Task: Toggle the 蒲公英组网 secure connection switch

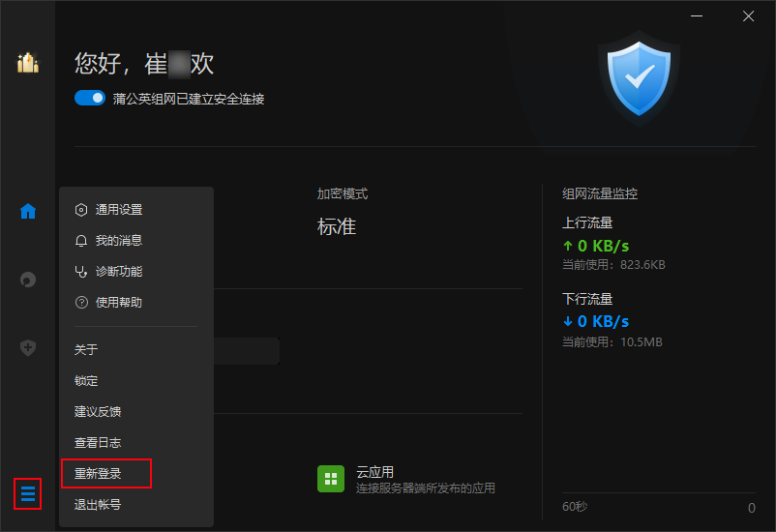Action: click(90, 98)
